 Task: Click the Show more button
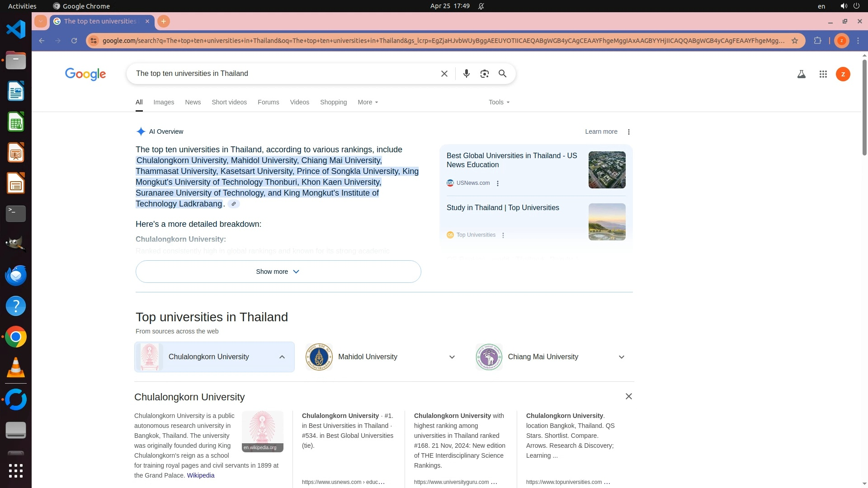[x=278, y=272]
